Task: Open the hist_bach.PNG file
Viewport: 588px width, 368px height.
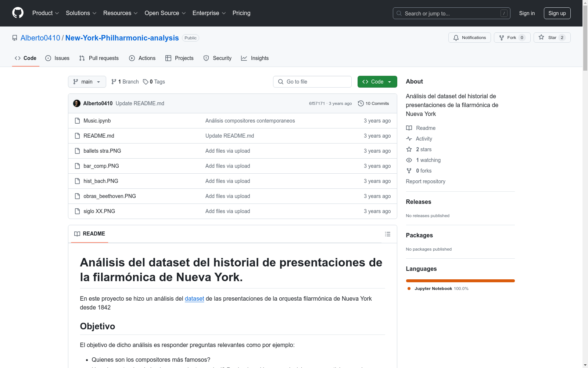Action: coord(101,181)
